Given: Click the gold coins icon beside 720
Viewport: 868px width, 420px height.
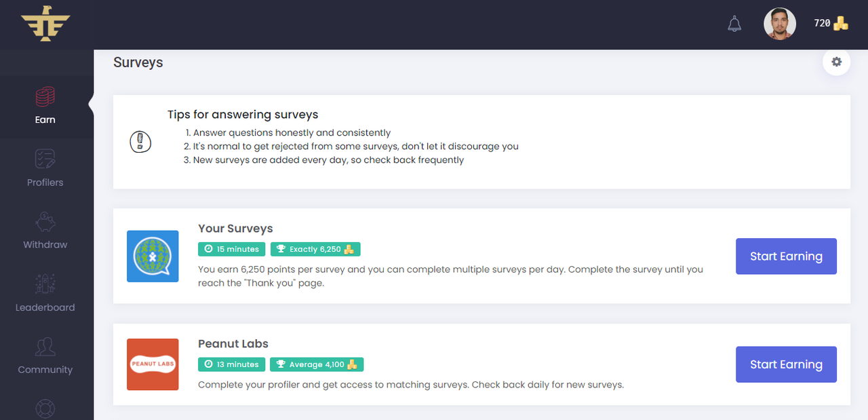Looking at the screenshot, I should click(841, 23).
